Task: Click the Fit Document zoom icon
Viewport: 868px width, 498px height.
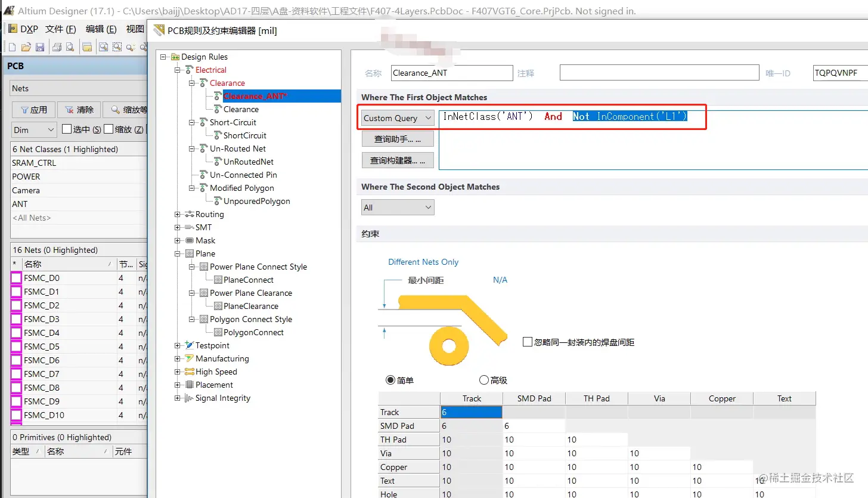Action: pyautogui.click(x=104, y=47)
